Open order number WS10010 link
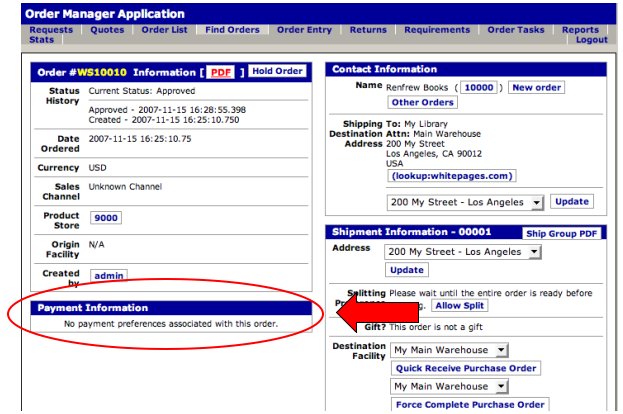Image resolution: width=623 pixels, height=414 pixels. click(x=102, y=72)
